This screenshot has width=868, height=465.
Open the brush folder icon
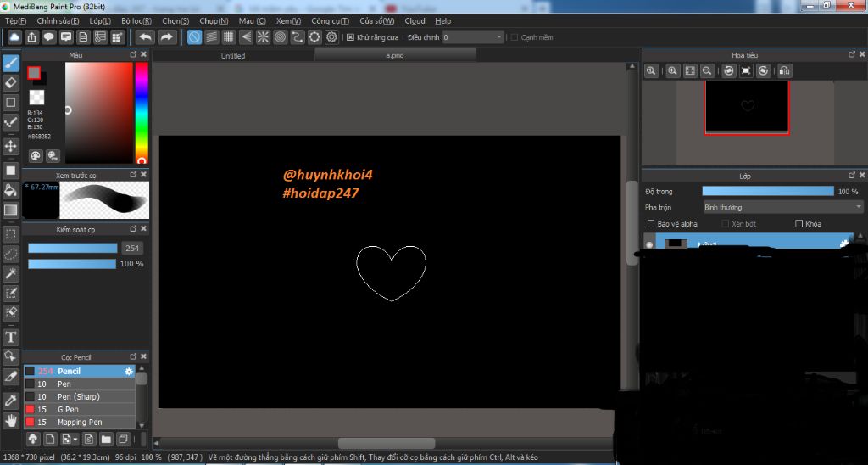(106, 440)
